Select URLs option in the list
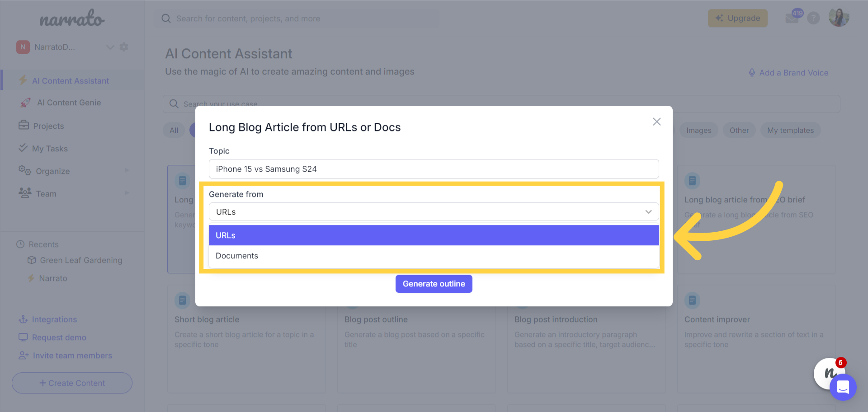 [434, 235]
